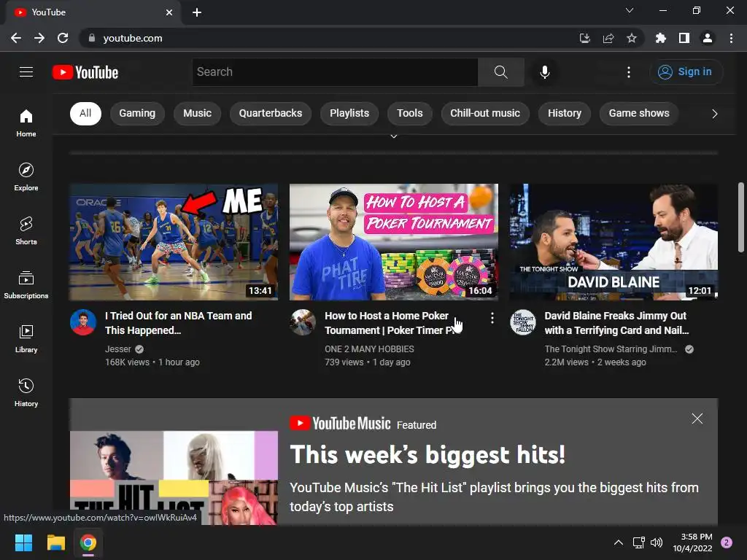Screen dimensions: 747x560
Task: Share this page icon
Action: pos(608,38)
